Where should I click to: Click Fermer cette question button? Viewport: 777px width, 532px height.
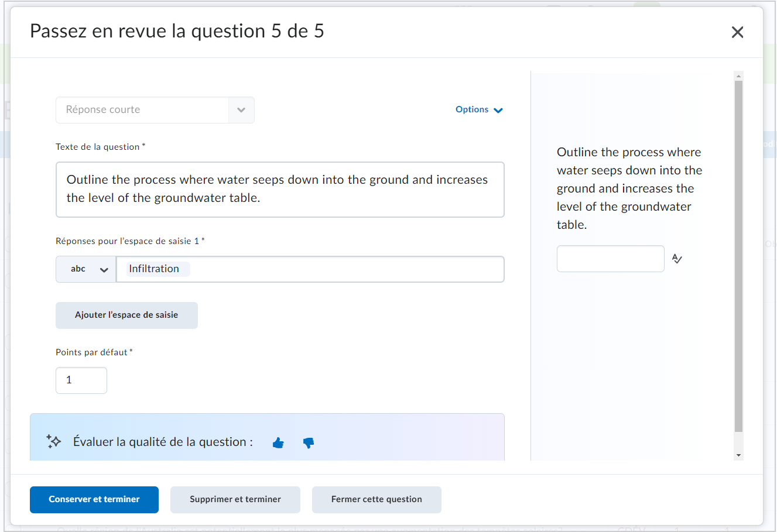coord(376,500)
